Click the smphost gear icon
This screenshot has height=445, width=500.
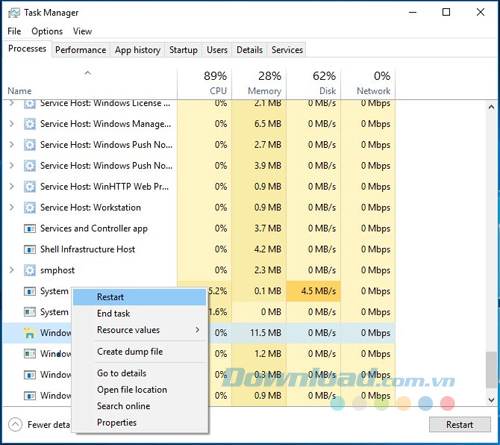click(x=30, y=270)
